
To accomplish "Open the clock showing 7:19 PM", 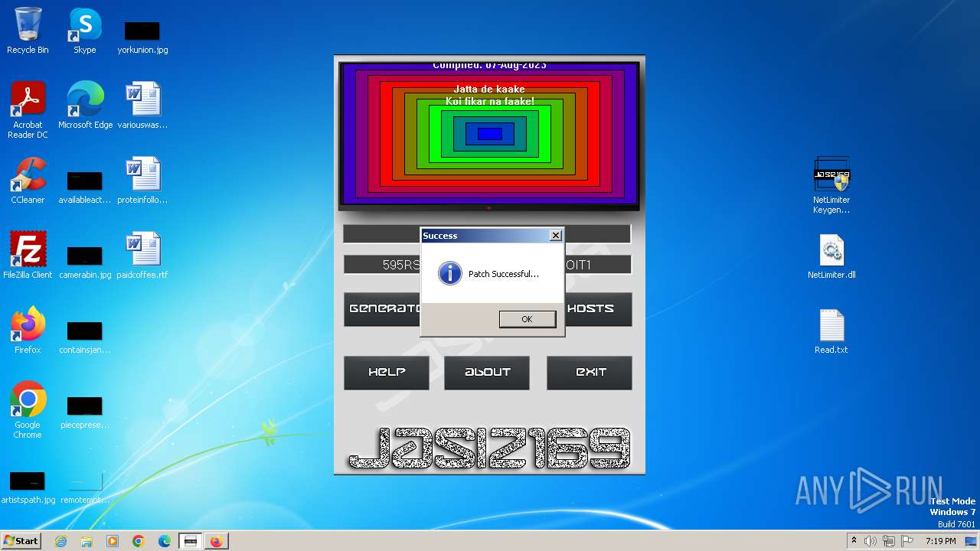I will point(940,541).
